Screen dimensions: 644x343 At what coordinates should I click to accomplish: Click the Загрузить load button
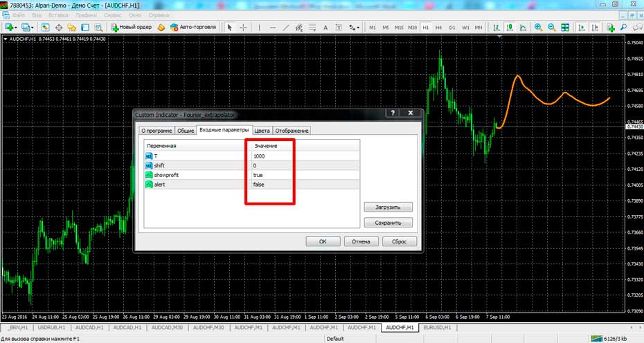pos(388,207)
